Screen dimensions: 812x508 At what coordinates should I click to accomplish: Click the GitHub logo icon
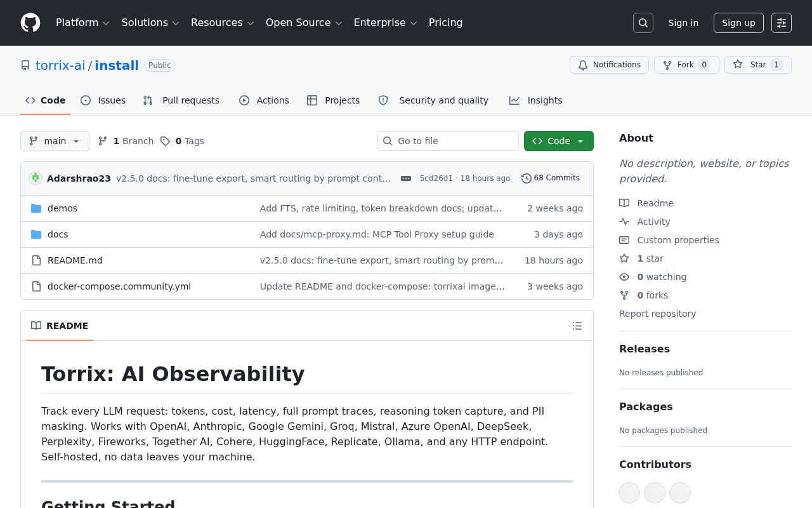click(30, 23)
